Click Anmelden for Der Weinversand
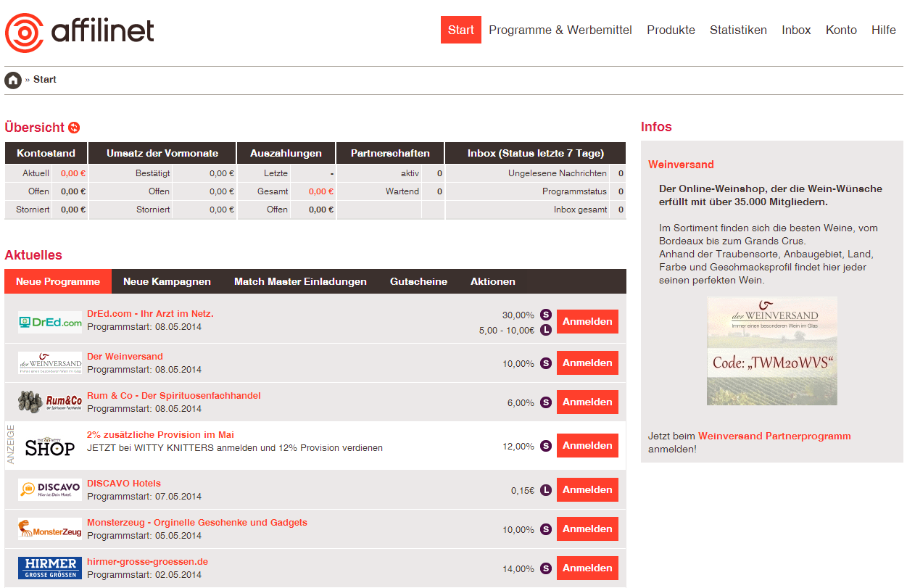 pyautogui.click(x=587, y=363)
